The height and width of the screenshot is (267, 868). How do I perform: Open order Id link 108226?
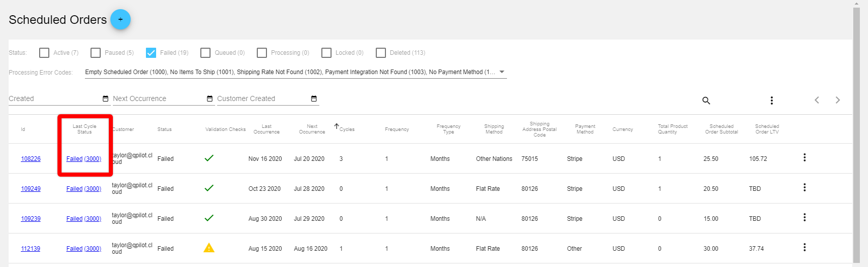pos(31,159)
